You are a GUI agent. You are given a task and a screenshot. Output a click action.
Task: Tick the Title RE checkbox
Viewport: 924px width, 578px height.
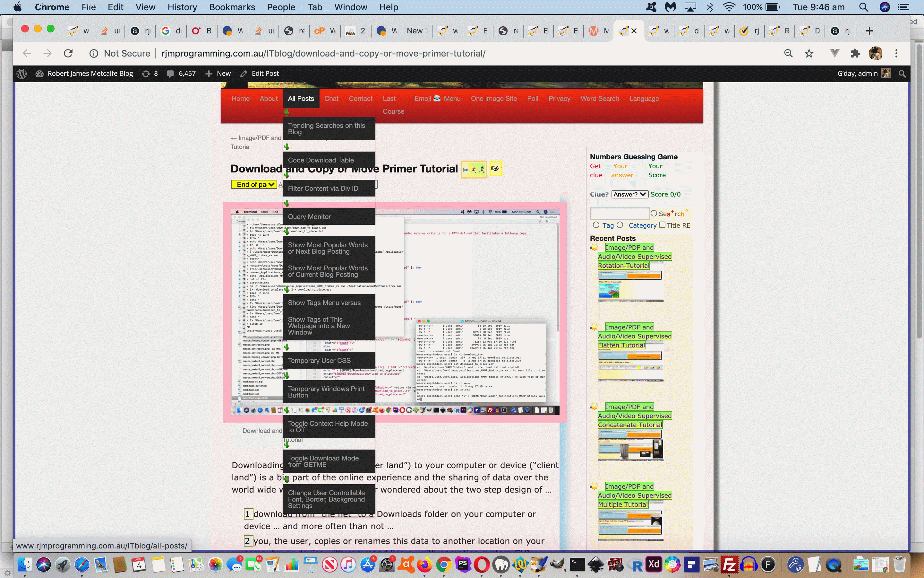(x=662, y=225)
